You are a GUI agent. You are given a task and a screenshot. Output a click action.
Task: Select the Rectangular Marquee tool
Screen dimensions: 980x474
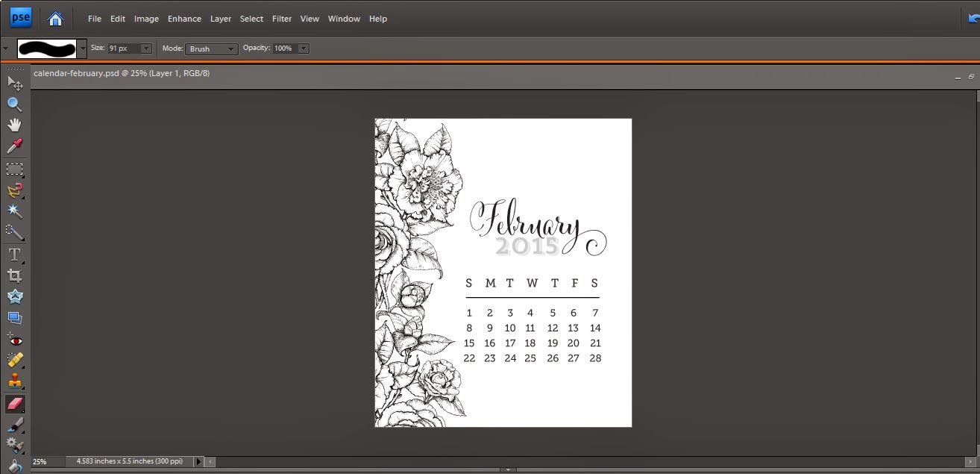15,169
